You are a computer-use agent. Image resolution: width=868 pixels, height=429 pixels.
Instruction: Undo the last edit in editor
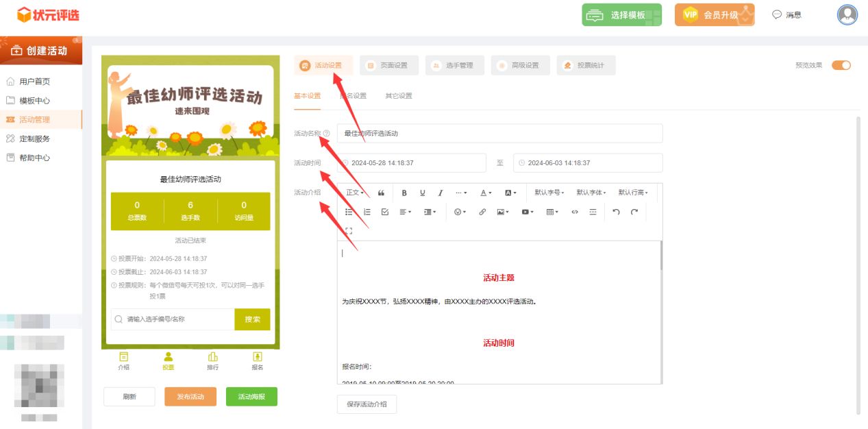616,212
